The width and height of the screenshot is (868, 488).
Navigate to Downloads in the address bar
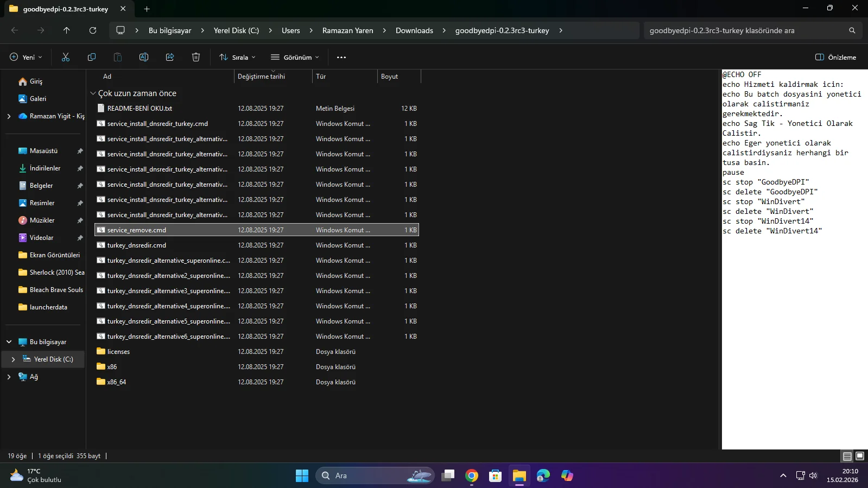coord(414,30)
